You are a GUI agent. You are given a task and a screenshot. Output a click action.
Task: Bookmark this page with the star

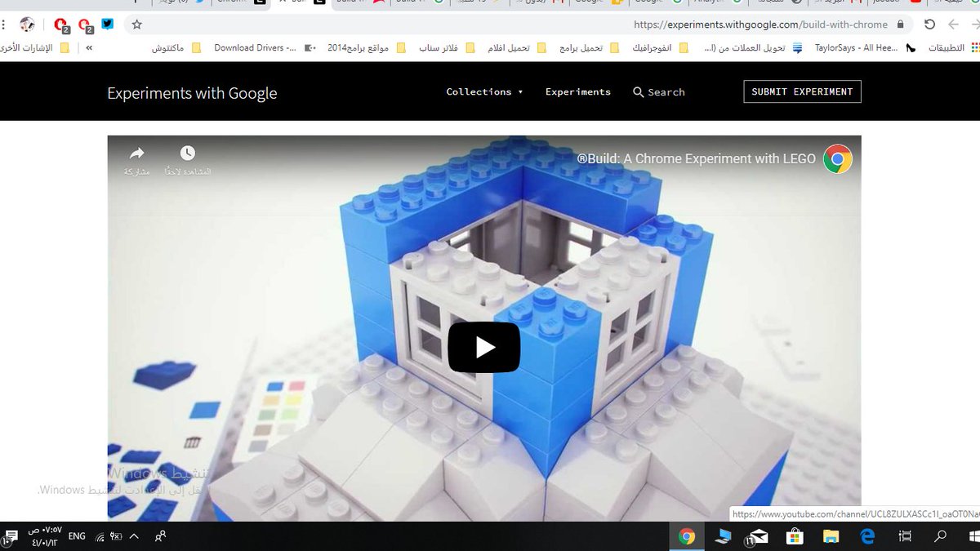click(x=136, y=24)
